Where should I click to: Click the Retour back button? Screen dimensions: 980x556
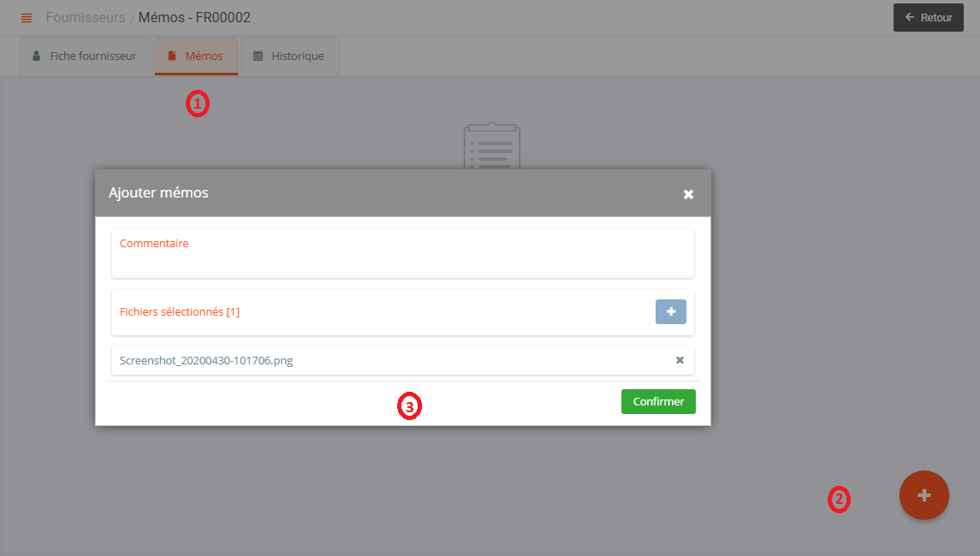tap(928, 17)
